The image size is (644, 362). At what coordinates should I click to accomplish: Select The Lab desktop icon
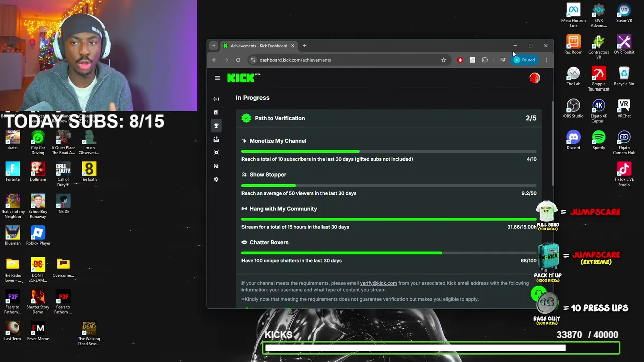tap(573, 76)
